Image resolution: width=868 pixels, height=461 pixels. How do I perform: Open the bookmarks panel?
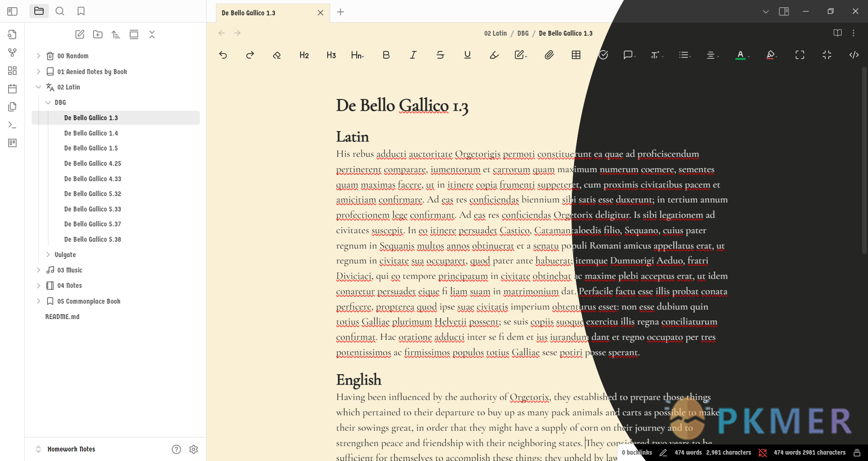pyautogui.click(x=81, y=11)
